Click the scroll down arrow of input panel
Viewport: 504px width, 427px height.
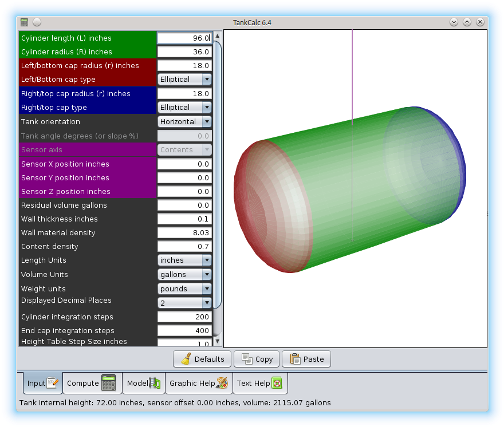pyautogui.click(x=217, y=342)
